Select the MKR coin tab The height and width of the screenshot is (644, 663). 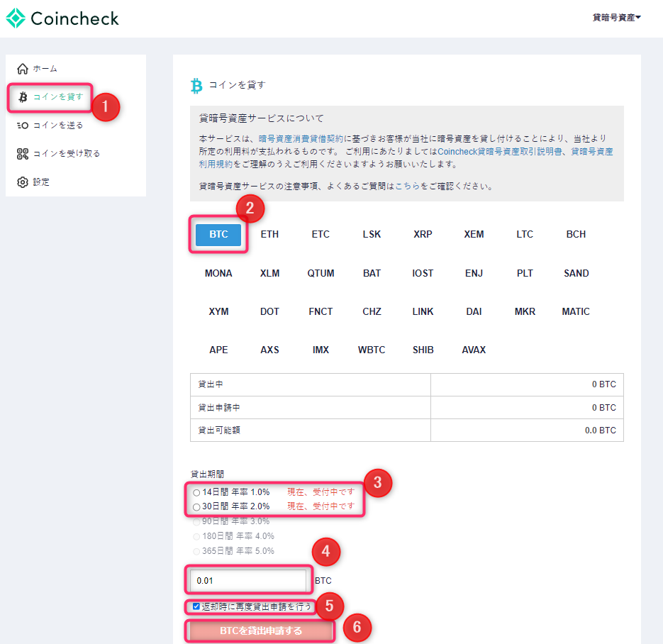coord(525,311)
